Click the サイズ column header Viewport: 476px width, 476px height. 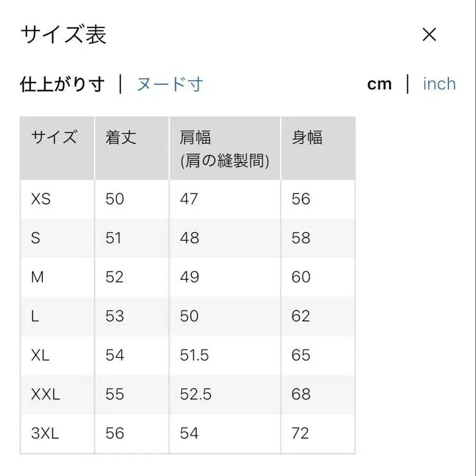pos(54,138)
